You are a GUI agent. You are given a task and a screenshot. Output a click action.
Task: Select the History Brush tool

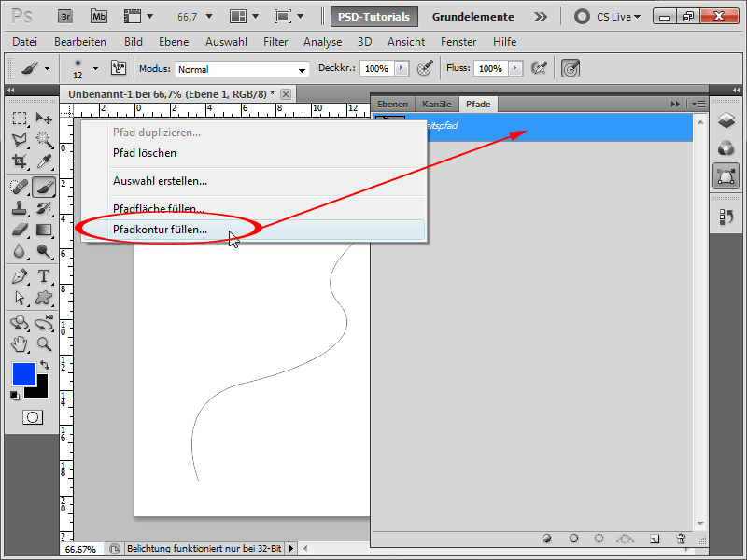[44, 208]
